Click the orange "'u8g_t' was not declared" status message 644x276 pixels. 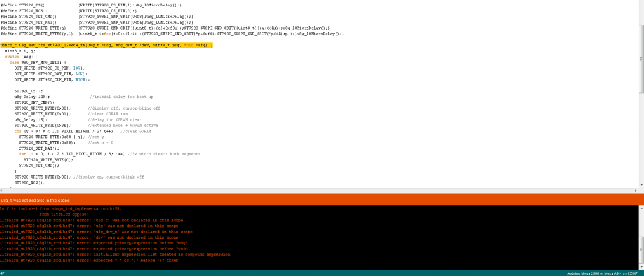point(35,201)
